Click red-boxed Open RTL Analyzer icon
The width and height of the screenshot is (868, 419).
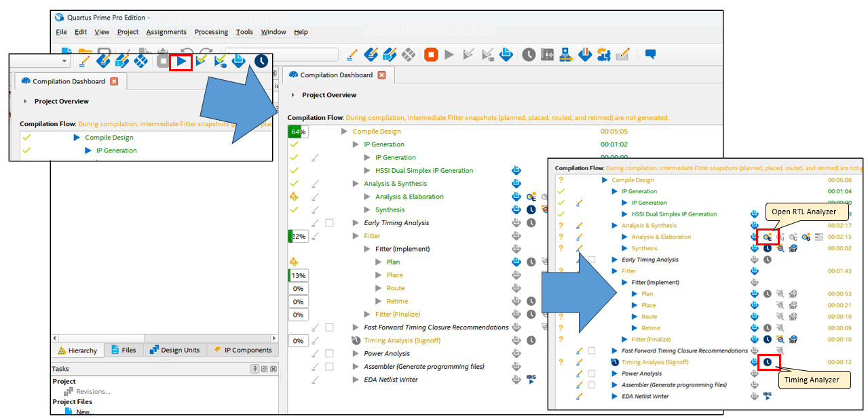click(768, 237)
